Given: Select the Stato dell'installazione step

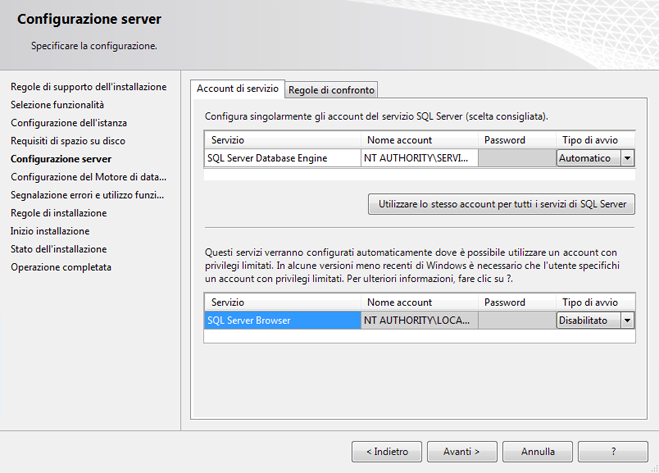Looking at the screenshot, I should pos(58,249).
